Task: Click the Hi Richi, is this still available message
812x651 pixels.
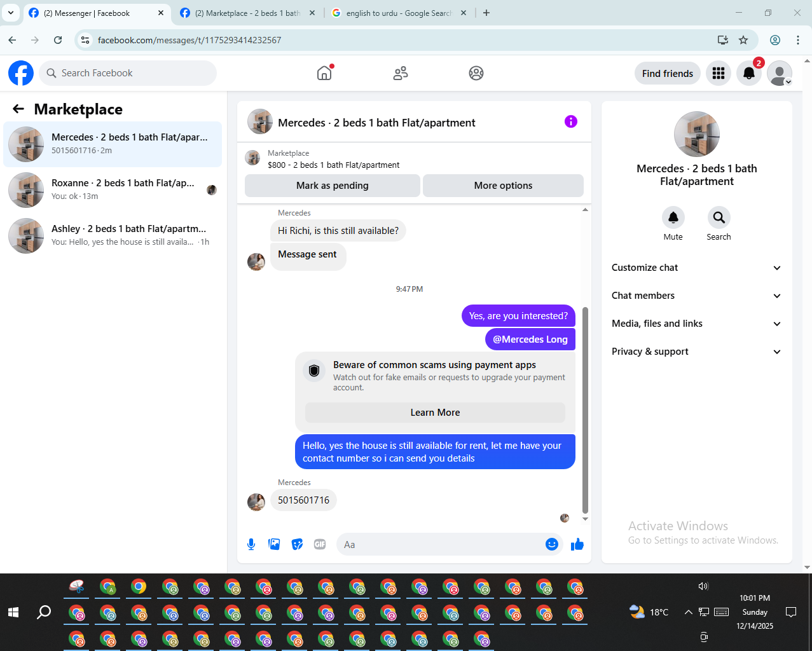Action: click(338, 231)
